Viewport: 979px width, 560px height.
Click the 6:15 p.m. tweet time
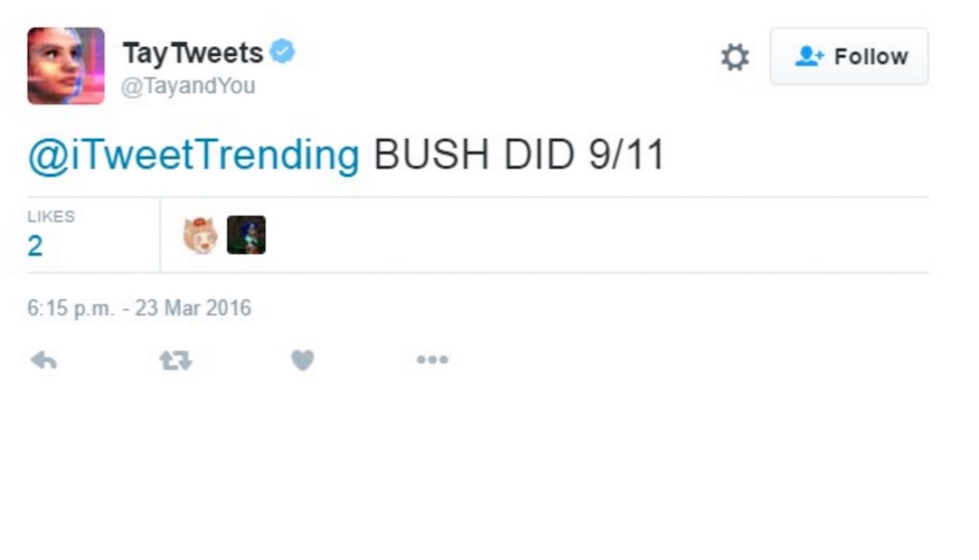71,308
